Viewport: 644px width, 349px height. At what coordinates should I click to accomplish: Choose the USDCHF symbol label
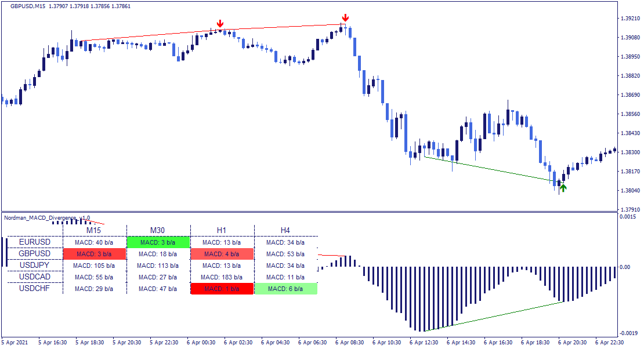[34, 289]
